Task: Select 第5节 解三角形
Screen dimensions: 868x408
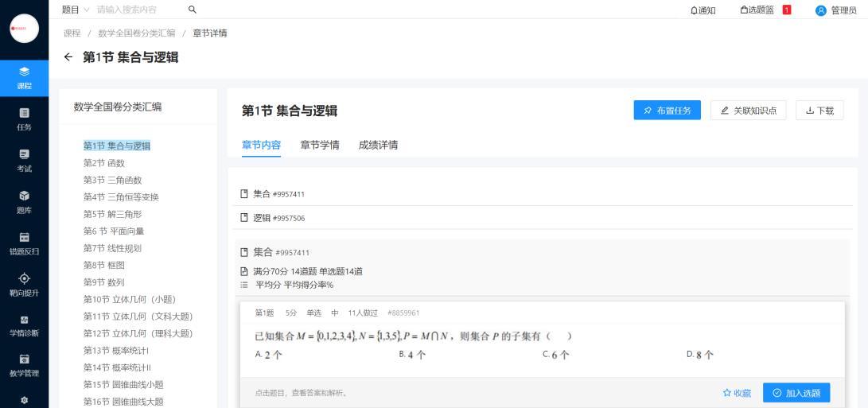Action: tap(112, 214)
